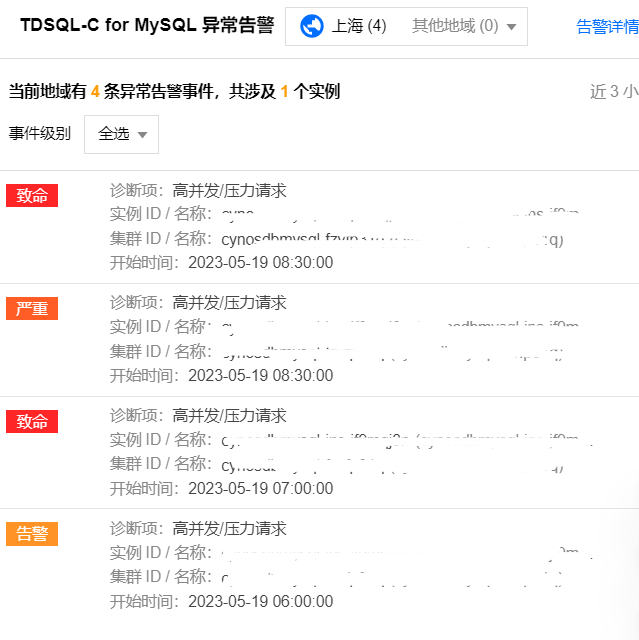639x640 pixels.
Task: Click the start time 2023-05-19 06:00:00
Action: 260,601
